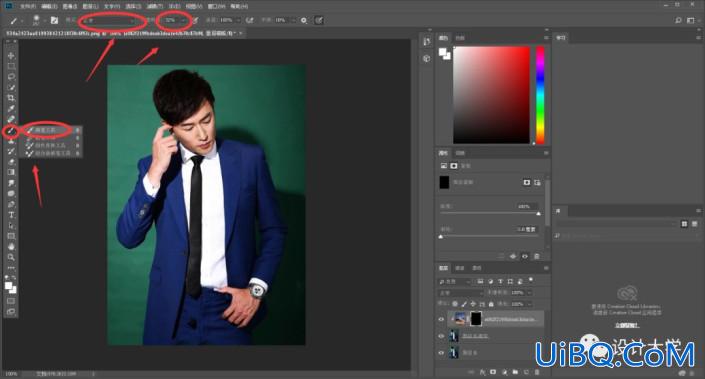This screenshot has width=705, height=379.
Task: Click the new group folder icon
Action: (515, 372)
